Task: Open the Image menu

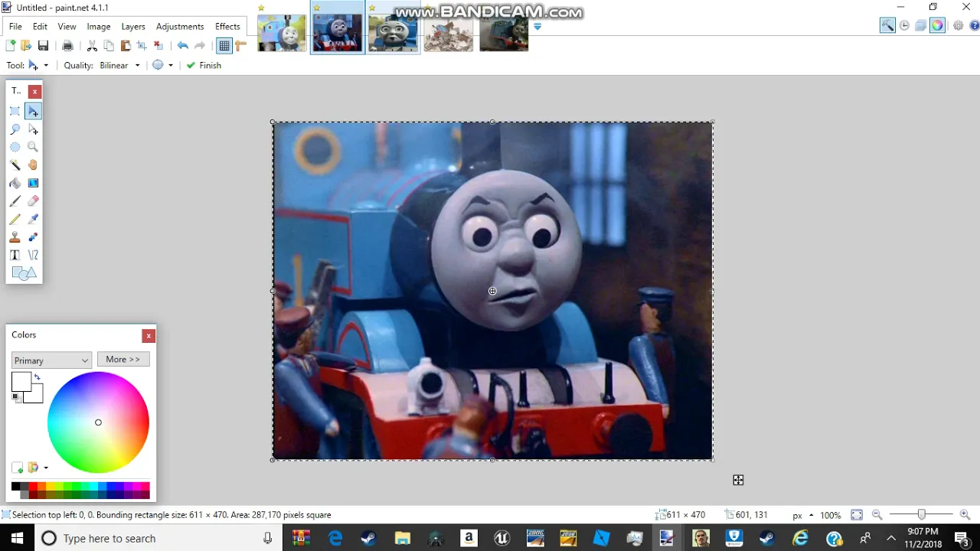Action: click(99, 26)
